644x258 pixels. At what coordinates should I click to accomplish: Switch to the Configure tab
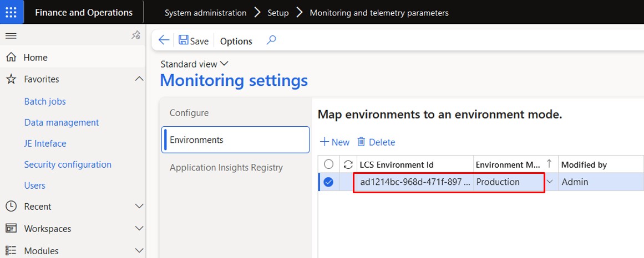189,113
